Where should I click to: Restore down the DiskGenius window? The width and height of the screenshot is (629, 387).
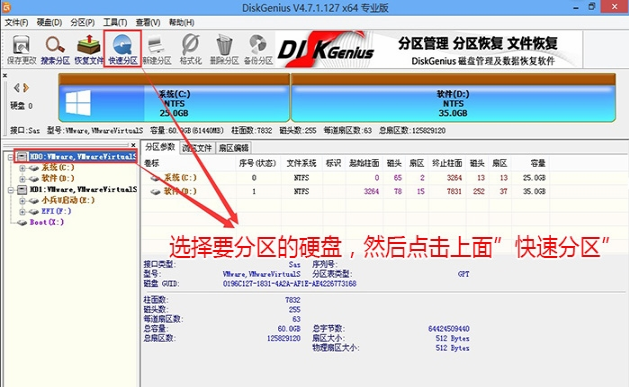tap(592, 7)
